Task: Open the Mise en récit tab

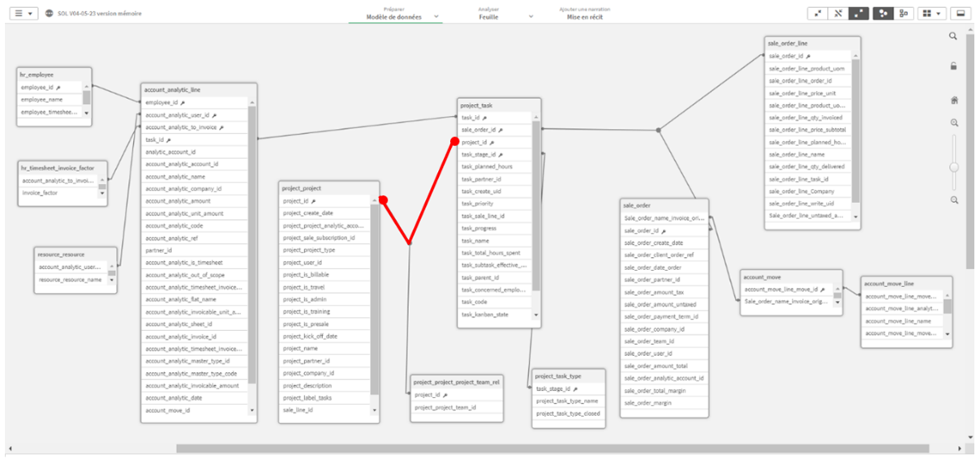Action: (584, 14)
